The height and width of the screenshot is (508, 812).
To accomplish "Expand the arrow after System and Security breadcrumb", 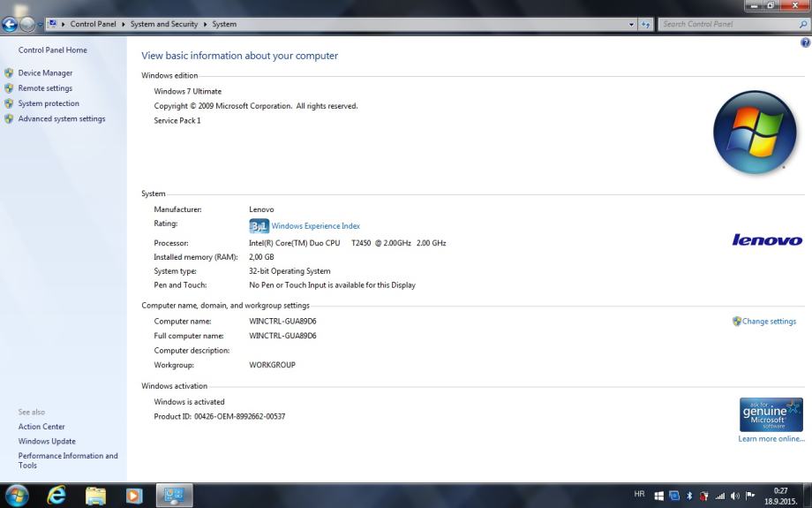I will (x=205, y=24).
